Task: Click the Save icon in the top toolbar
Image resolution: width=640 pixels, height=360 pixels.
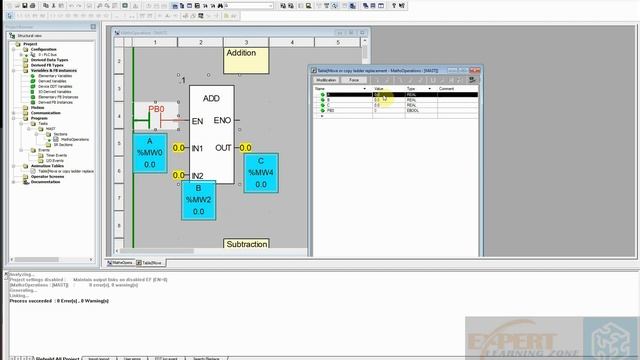Action: point(25,6)
